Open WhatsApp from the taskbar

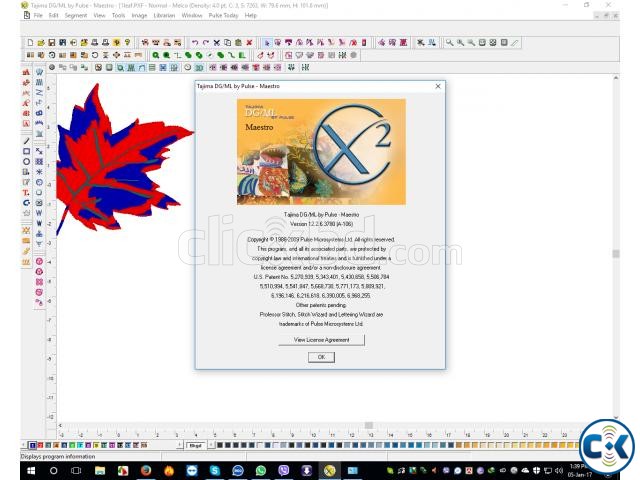coord(260,471)
